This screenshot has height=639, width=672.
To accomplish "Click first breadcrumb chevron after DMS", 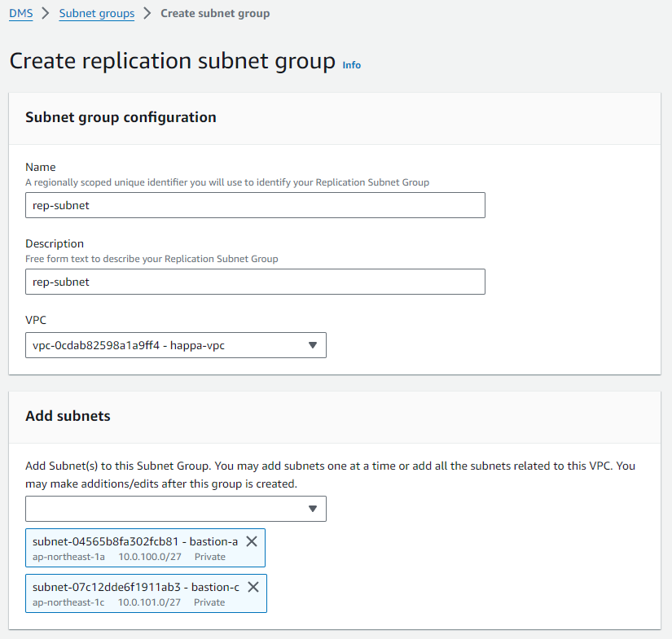I will tap(46, 13).
